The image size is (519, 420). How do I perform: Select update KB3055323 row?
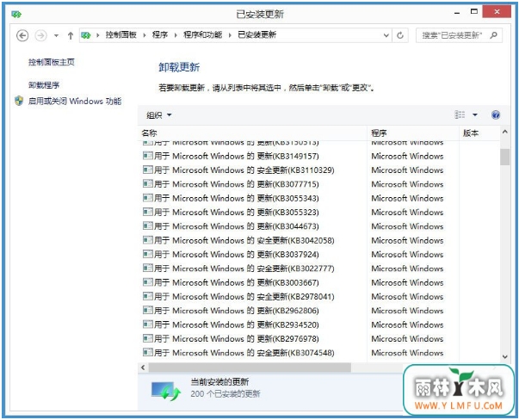tap(318, 212)
